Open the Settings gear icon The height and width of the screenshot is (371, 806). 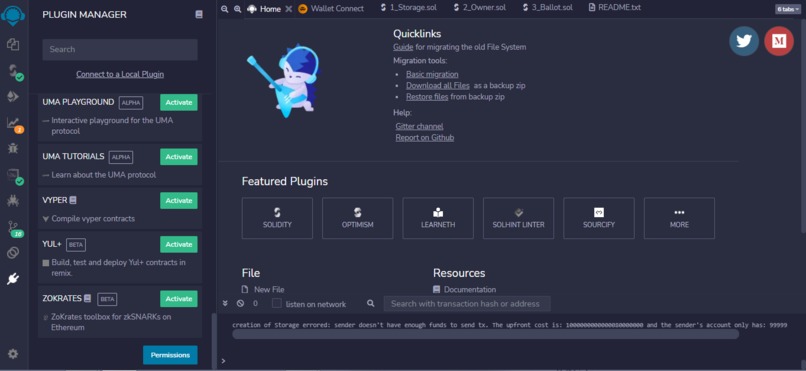point(13,354)
